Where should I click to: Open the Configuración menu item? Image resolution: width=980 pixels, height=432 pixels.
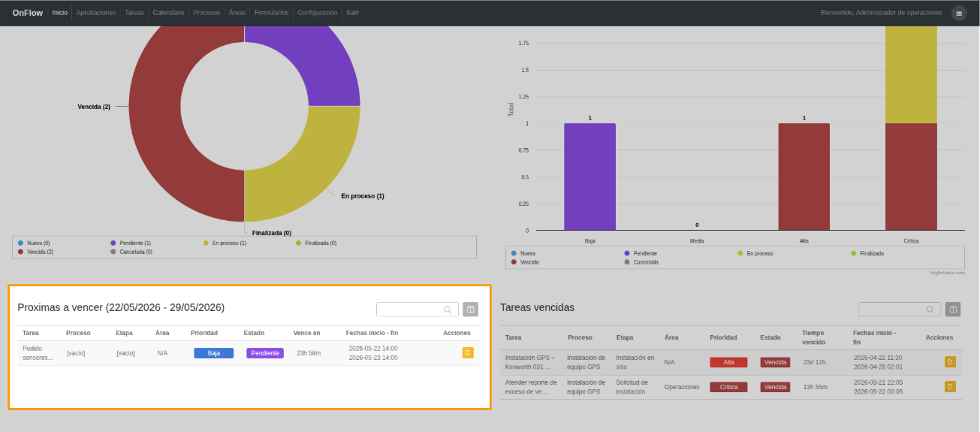click(318, 13)
